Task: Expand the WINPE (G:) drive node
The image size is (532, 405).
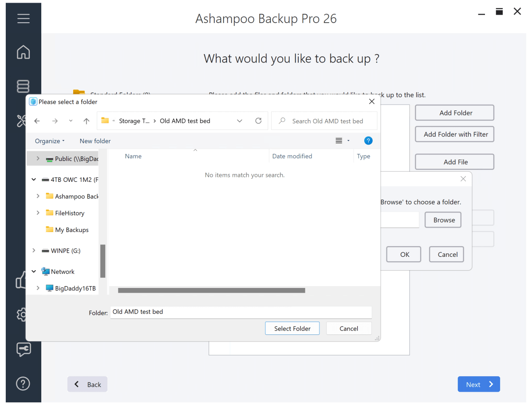Action: [x=34, y=251]
